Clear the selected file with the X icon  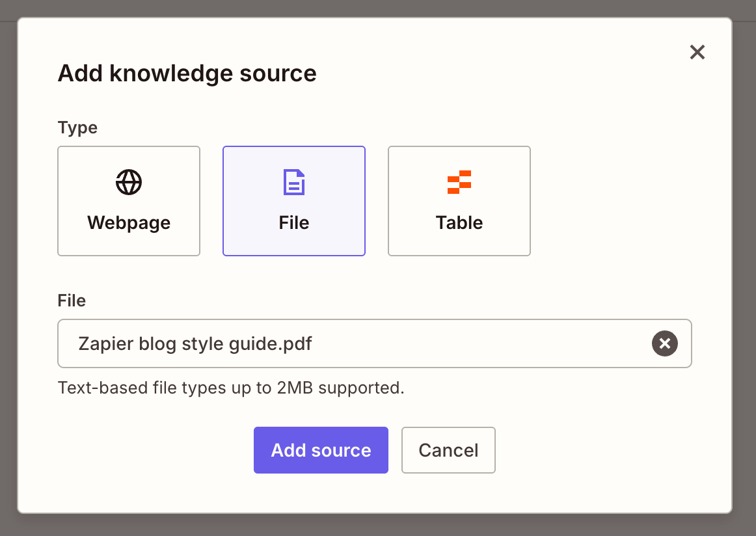point(664,343)
